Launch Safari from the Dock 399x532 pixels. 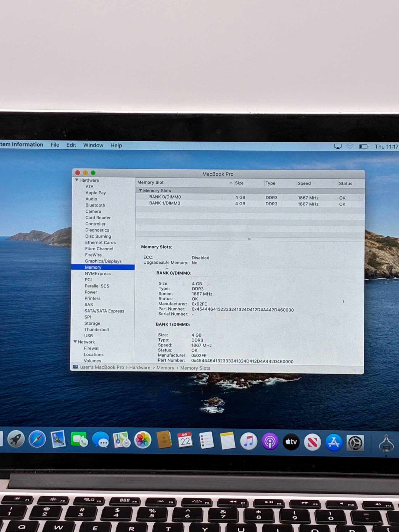[x=37, y=439]
